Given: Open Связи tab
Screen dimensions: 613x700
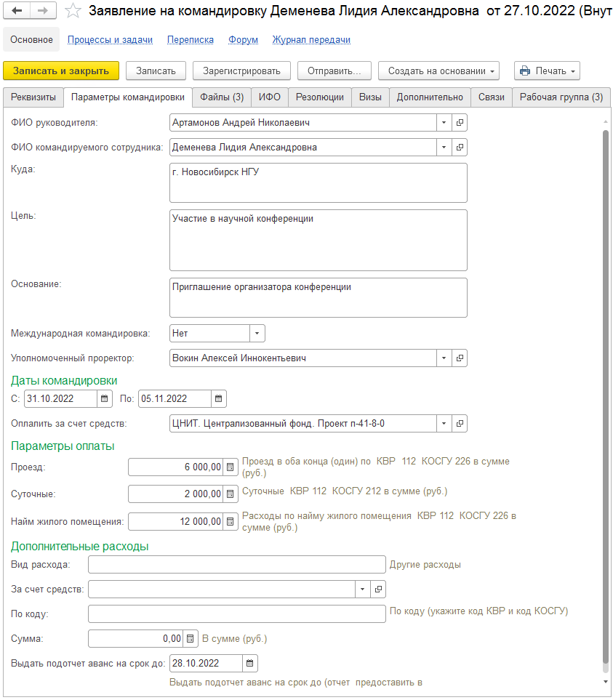Looking at the screenshot, I should pos(492,97).
